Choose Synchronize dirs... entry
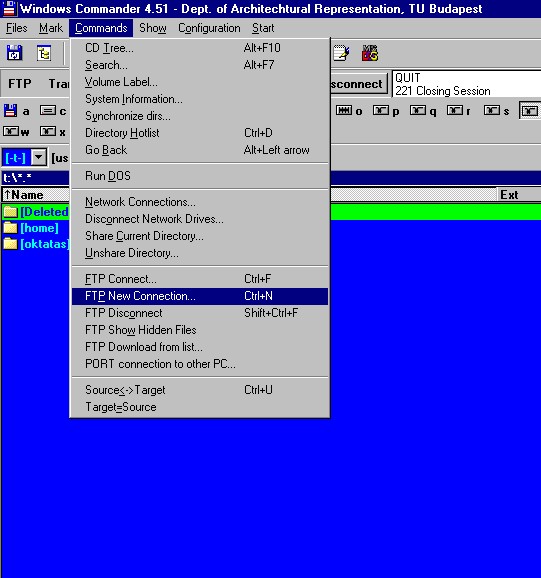The image size is (541, 578). pyautogui.click(x=200, y=116)
